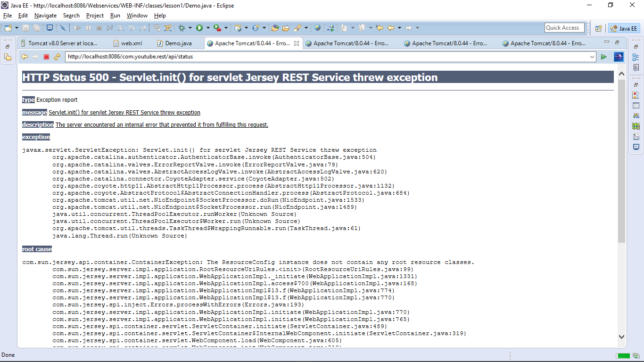
Task: Click the Debug bug icon in toolbar
Action: coord(182,28)
